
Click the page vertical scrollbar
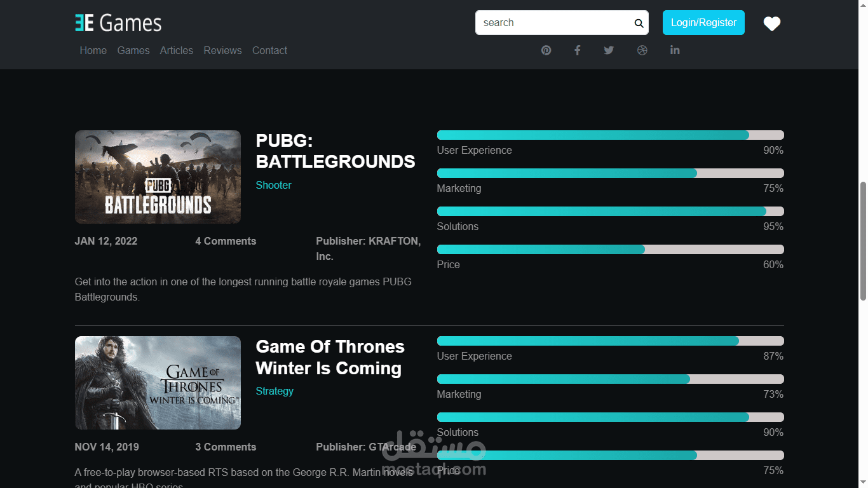point(863,241)
